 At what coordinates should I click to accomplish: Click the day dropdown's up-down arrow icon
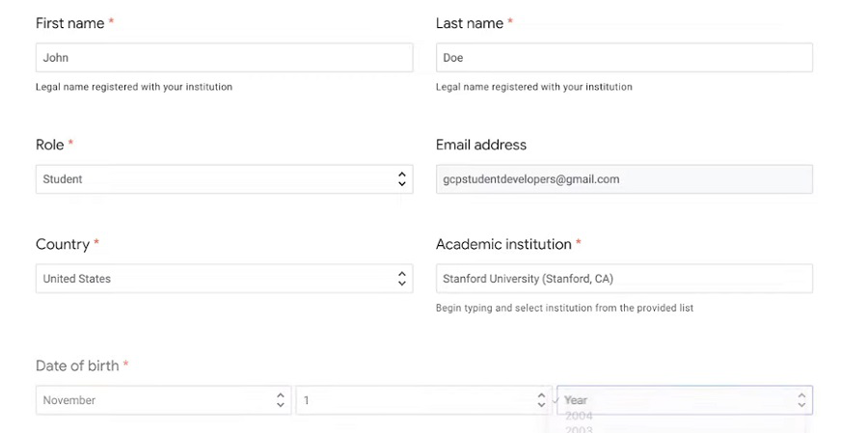tap(542, 400)
